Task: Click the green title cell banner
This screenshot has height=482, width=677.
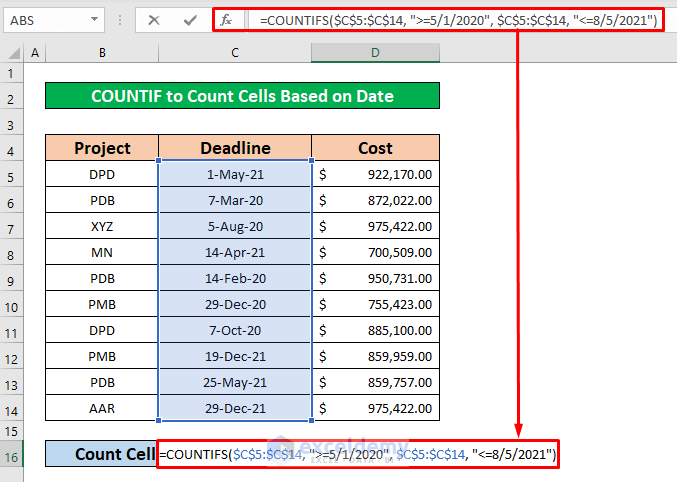Action: (242, 96)
